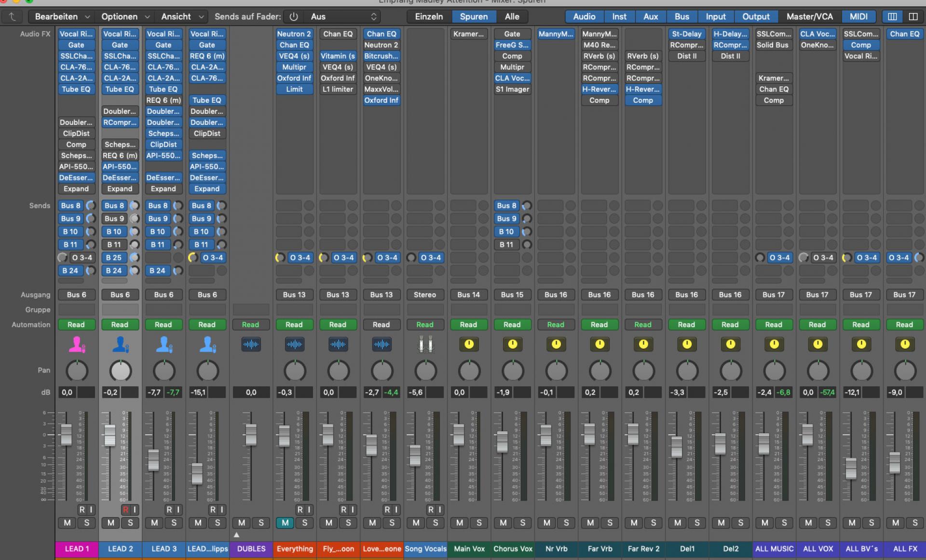This screenshot has height=560, width=926.
Task: Open automation Read menu on LEAD 1
Action: click(x=76, y=325)
